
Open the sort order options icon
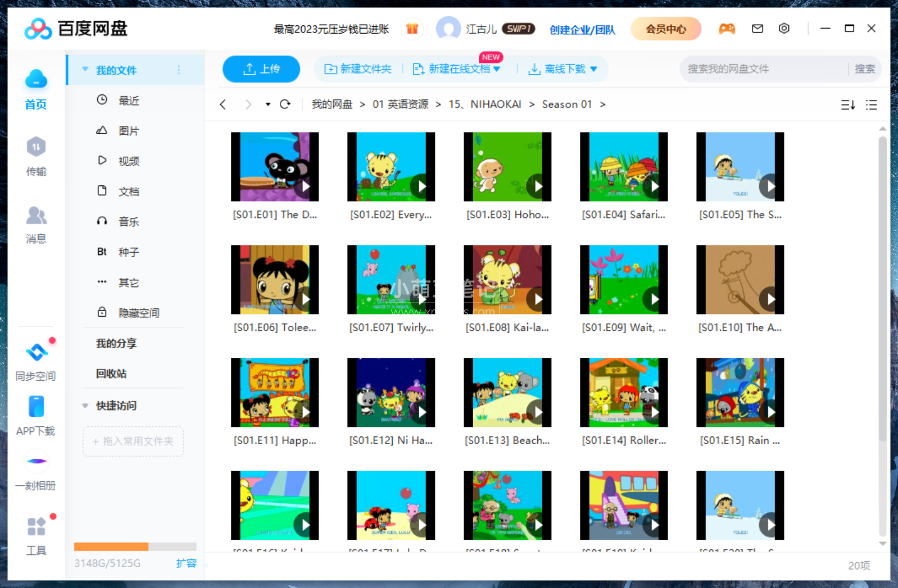pos(847,105)
